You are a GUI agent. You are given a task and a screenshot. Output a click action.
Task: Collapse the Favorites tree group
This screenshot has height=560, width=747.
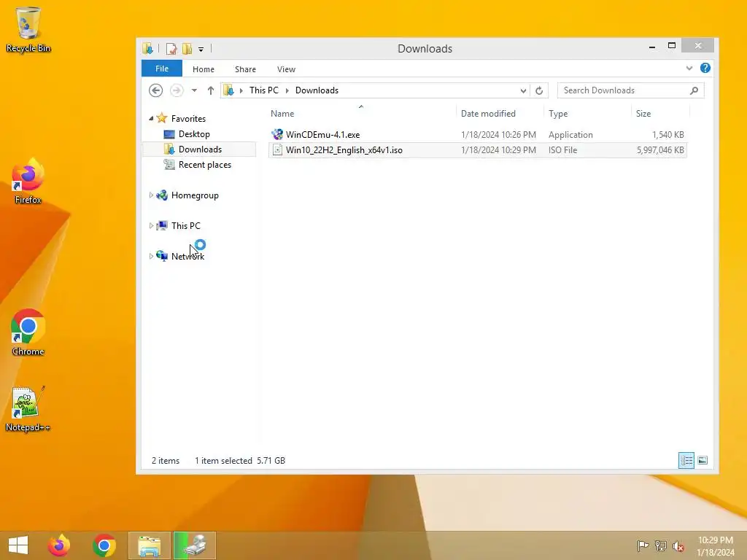(x=151, y=119)
